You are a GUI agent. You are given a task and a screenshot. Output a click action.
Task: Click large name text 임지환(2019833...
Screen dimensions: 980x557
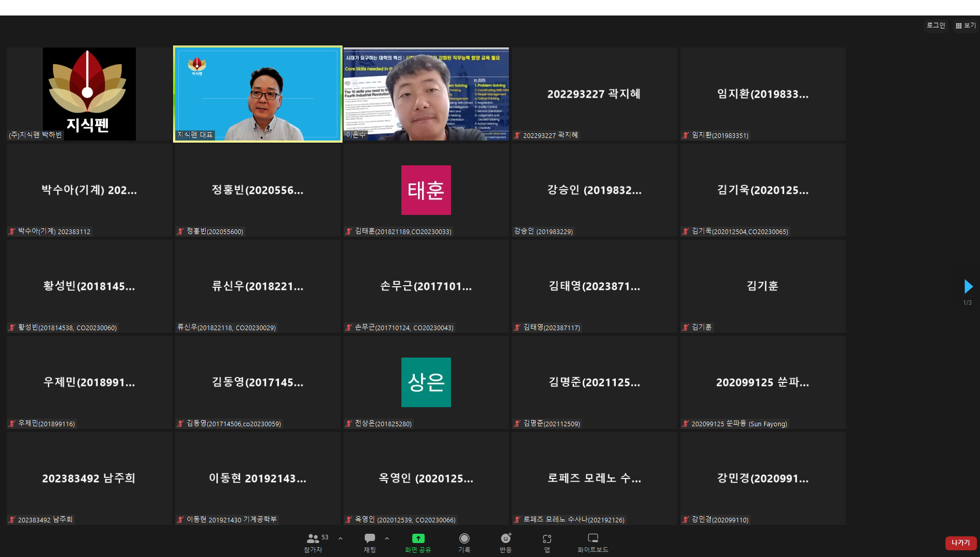pyautogui.click(x=763, y=94)
